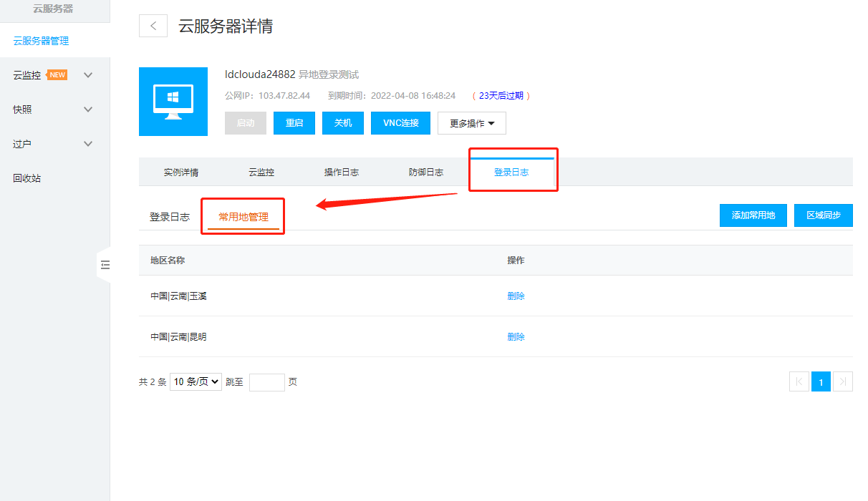Delete the 中国|云南|玉溪 entry
Viewport: 868px width, 501px height.
click(516, 295)
